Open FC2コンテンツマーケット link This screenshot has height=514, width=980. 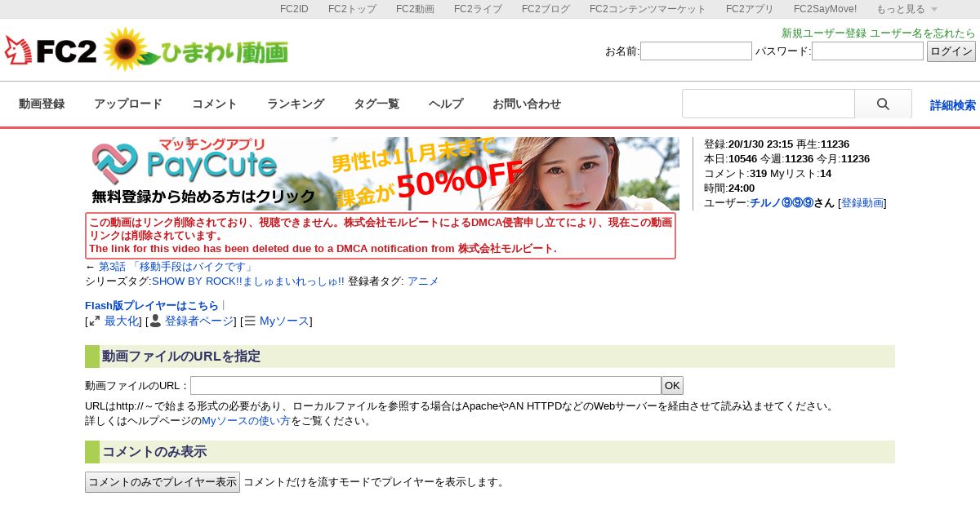point(648,9)
